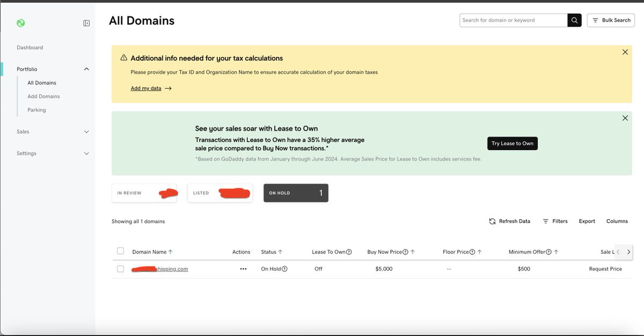Select the On Hold filter card

point(296,193)
